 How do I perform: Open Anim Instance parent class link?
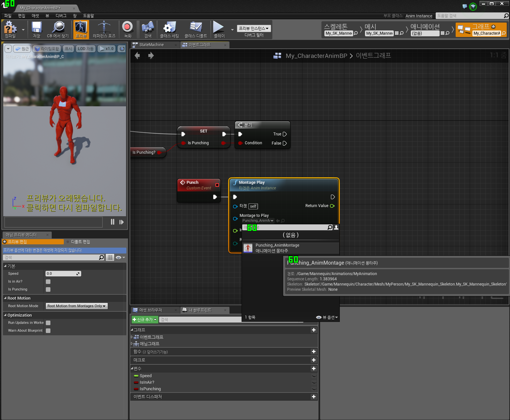(x=419, y=16)
